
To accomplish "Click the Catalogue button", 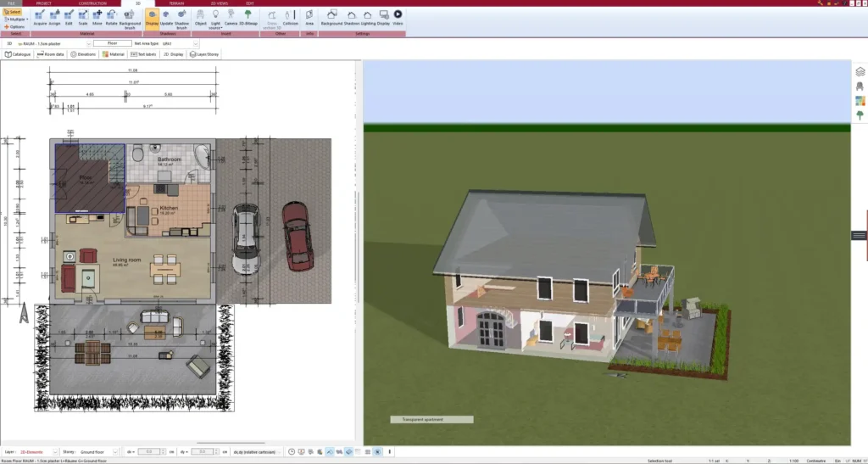I will (x=18, y=53).
